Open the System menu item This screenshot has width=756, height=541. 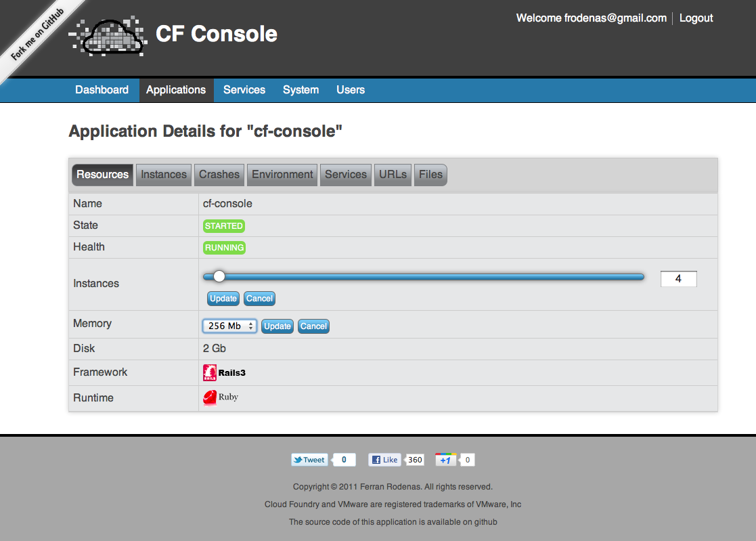[301, 89]
